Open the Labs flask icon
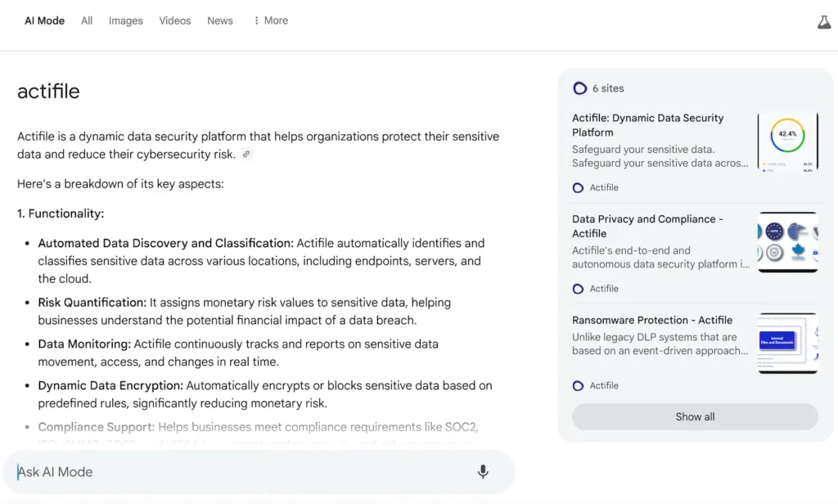 pyautogui.click(x=823, y=22)
